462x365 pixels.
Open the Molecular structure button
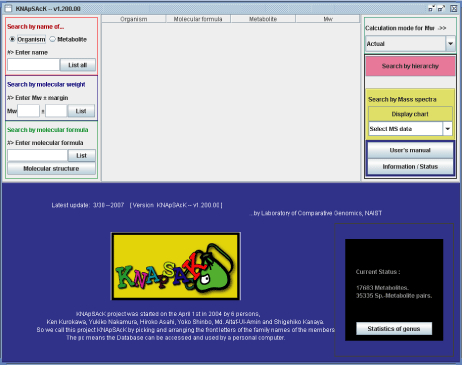[51, 169]
